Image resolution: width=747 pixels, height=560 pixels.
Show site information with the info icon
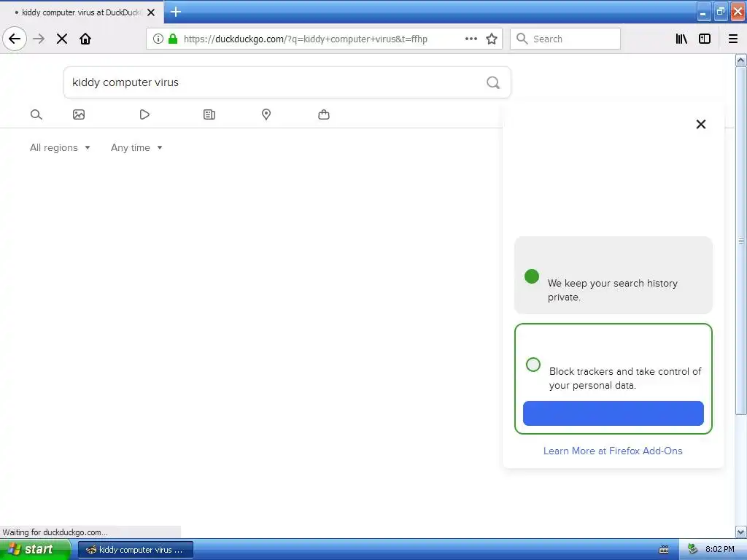click(x=158, y=39)
